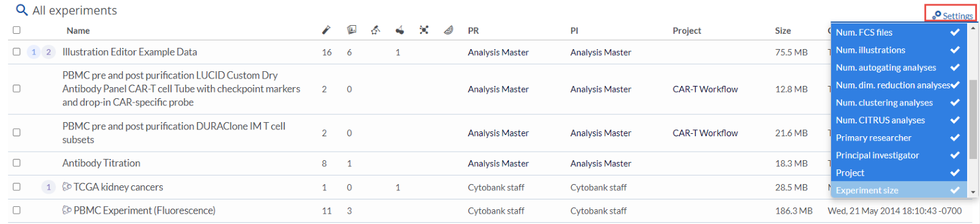The height and width of the screenshot is (224, 980).
Task: Click Analysis Master PI in Illustration Editor row
Action: 600,52
